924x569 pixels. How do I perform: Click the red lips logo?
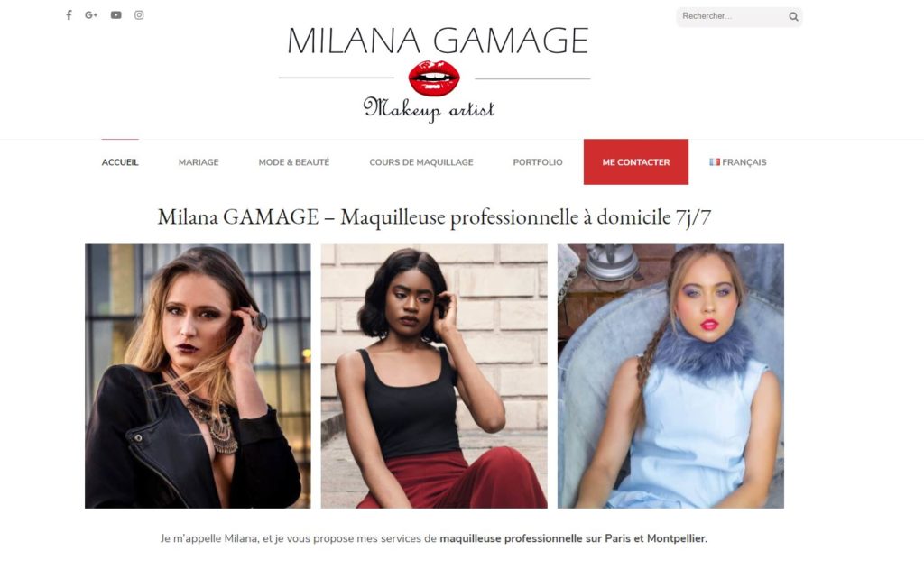(434, 78)
